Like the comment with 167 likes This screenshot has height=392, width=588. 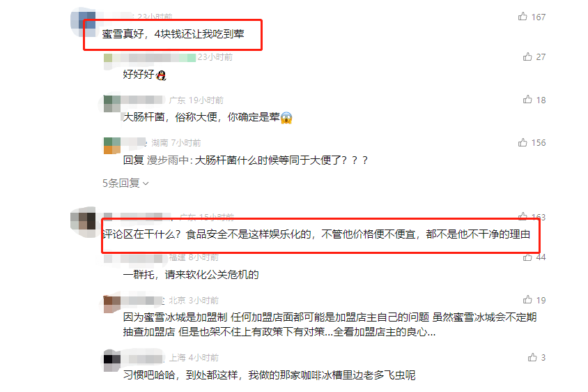point(523,17)
